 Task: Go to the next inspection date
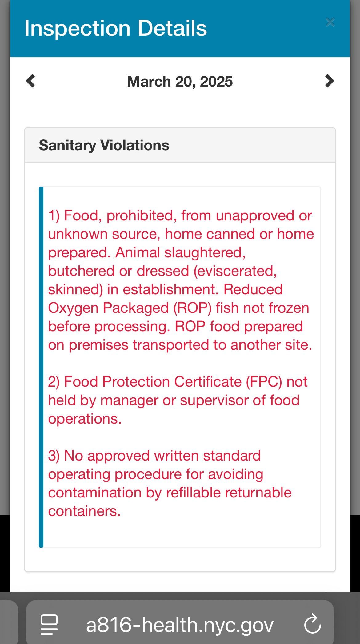[330, 81]
